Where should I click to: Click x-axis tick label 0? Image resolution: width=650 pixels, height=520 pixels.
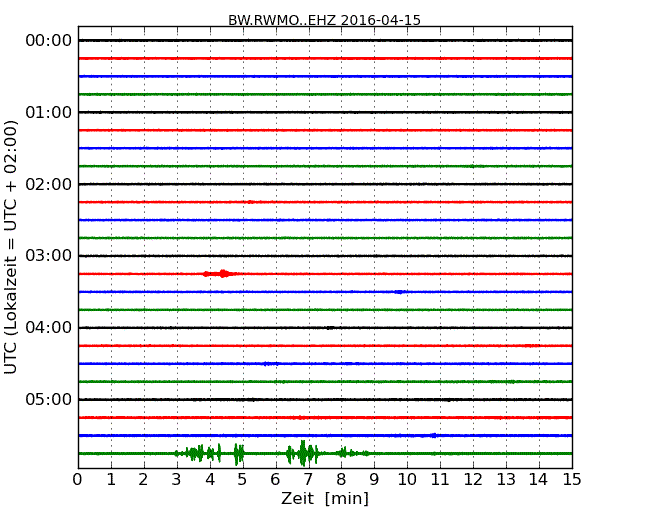(78, 479)
